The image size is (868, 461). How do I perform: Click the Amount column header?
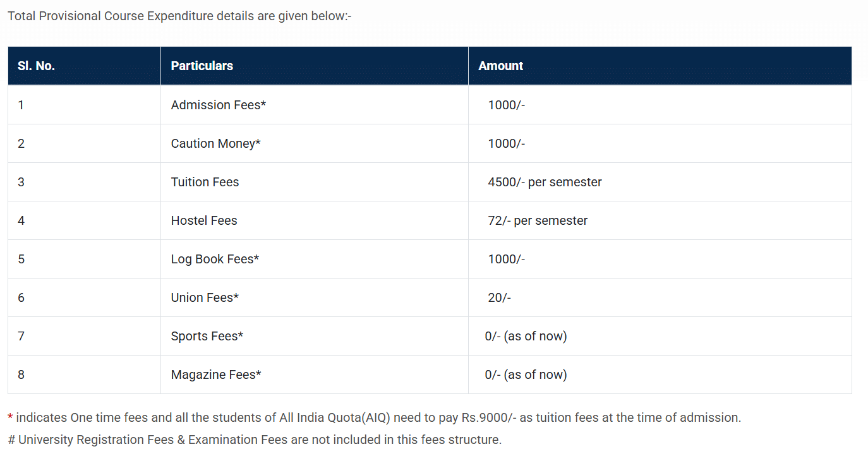[x=500, y=66]
